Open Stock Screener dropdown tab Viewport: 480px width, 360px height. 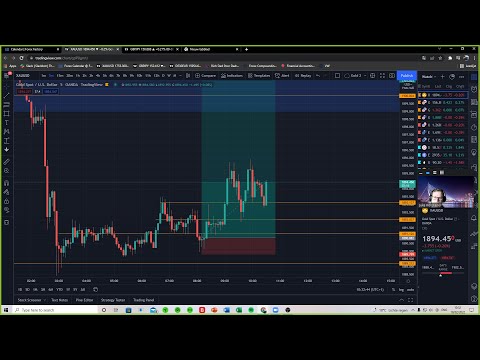[31, 300]
